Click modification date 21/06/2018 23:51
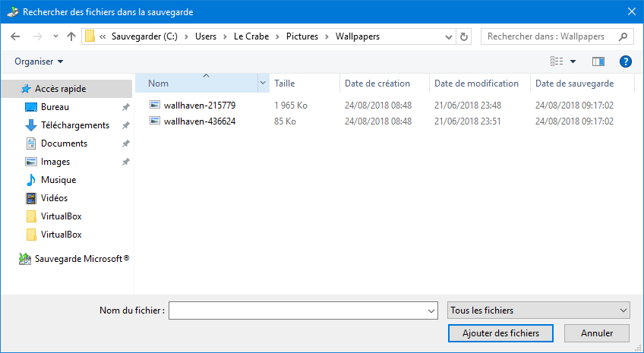 tap(468, 121)
